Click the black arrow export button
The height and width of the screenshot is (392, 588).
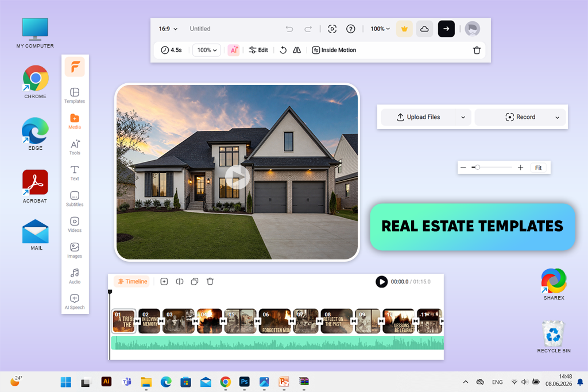pos(446,29)
